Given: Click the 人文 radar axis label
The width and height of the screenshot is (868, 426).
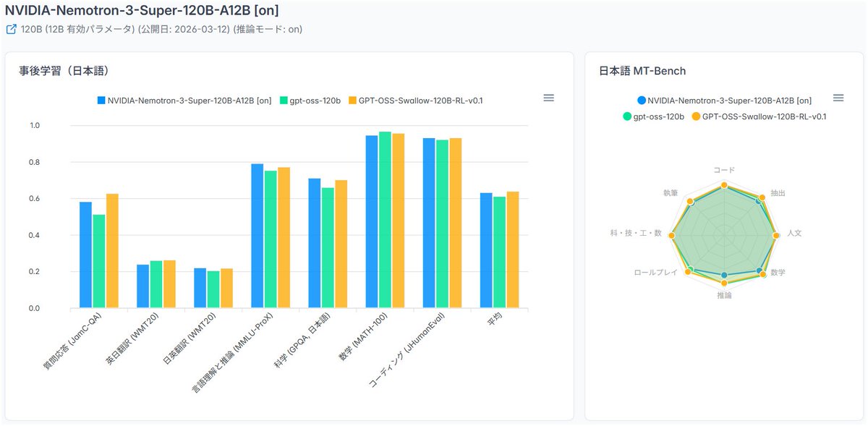Looking at the screenshot, I should [x=794, y=233].
